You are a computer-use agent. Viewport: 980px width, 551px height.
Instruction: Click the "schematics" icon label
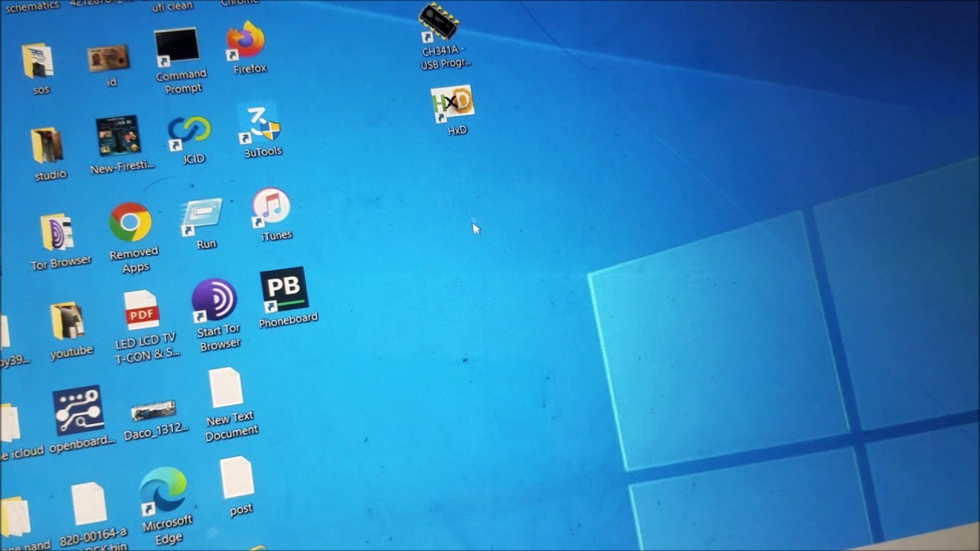[x=32, y=5]
